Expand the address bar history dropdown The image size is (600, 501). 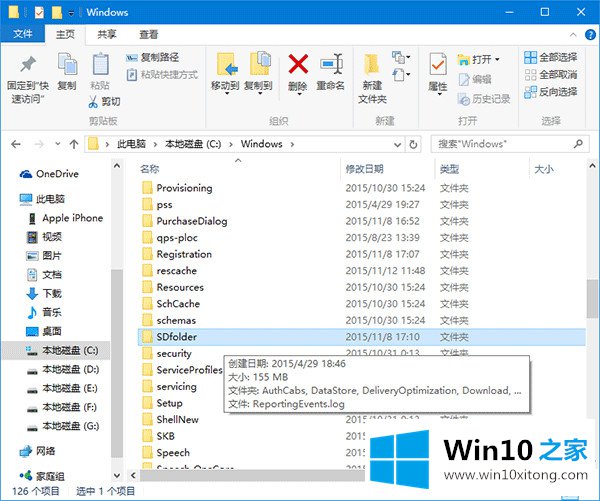[x=398, y=145]
